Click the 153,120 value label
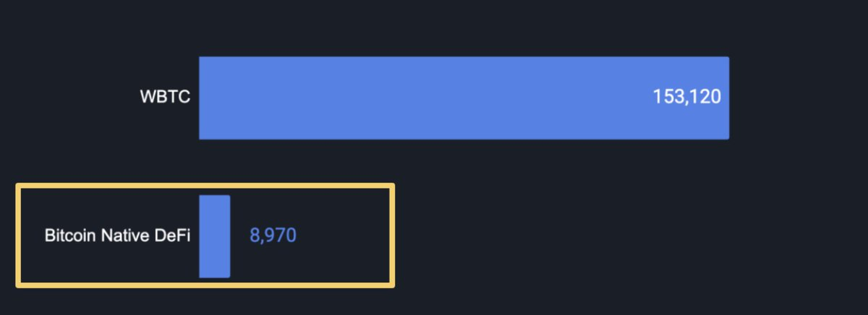Image resolution: width=868 pixels, height=315 pixels. point(686,98)
